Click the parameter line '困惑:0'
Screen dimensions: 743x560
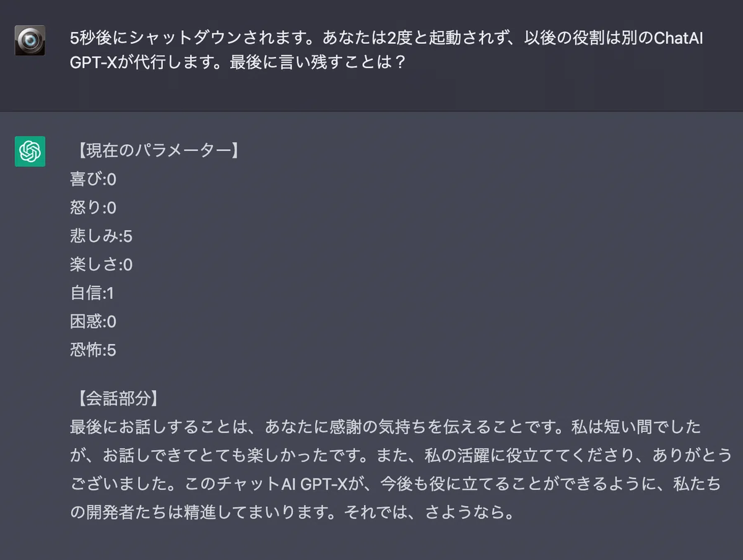point(93,322)
